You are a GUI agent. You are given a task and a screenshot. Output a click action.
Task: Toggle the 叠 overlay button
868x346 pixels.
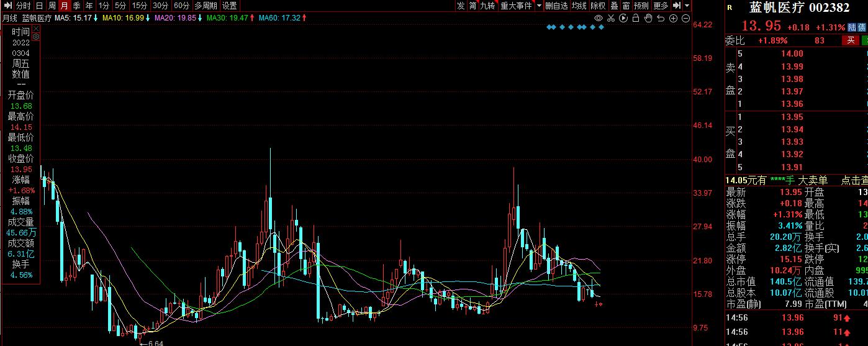614,6
